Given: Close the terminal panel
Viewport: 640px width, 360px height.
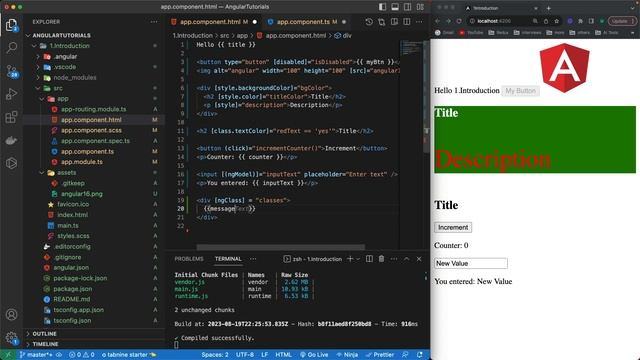Looking at the screenshot, I should (419, 259).
